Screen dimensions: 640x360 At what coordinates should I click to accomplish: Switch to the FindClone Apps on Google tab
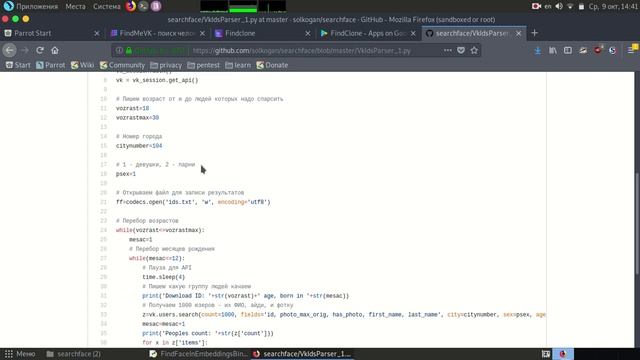coord(369,33)
